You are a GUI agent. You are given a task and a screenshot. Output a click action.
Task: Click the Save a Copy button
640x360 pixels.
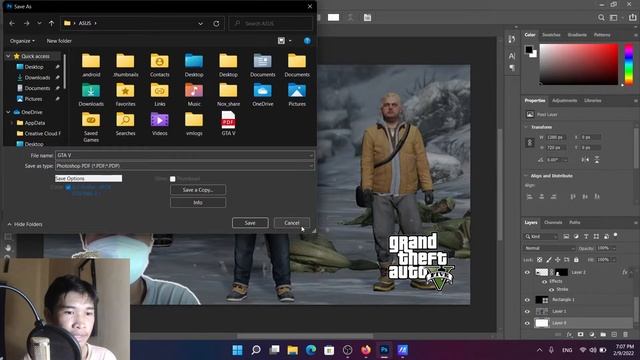198,190
